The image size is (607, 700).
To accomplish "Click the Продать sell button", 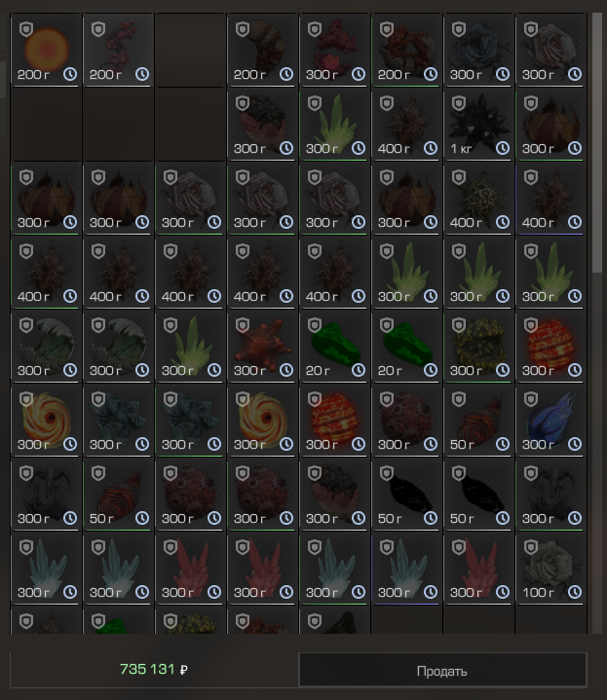I will pyautogui.click(x=442, y=671).
